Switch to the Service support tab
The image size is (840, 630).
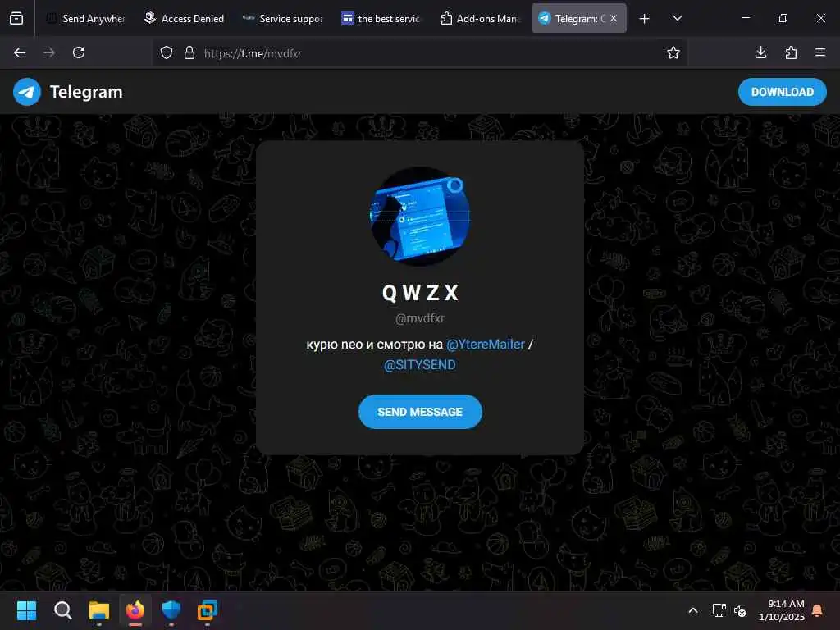pyautogui.click(x=282, y=18)
